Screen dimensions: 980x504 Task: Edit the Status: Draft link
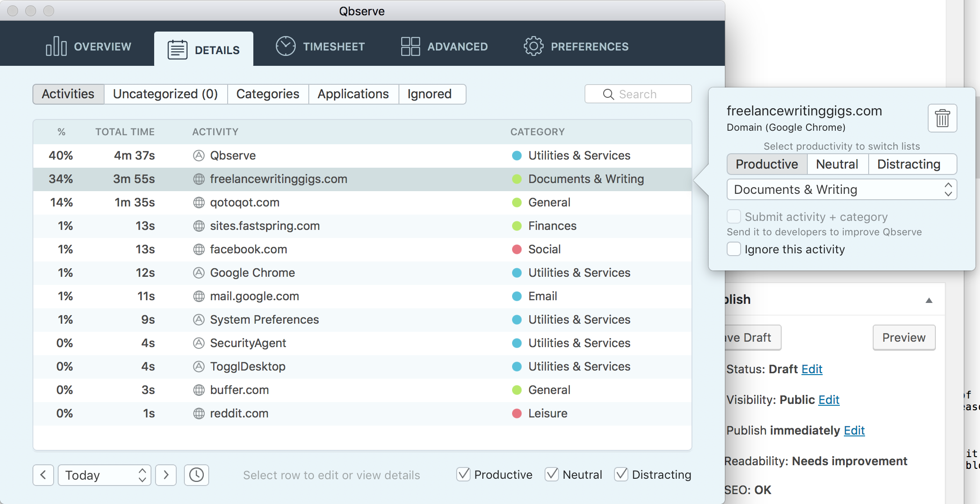(x=812, y=369)
